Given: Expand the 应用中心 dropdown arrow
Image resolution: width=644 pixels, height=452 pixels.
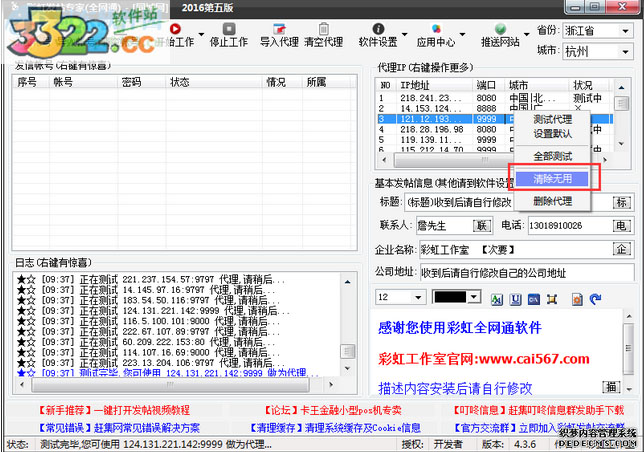Looking at the screenshot, I should pos(462,34).
